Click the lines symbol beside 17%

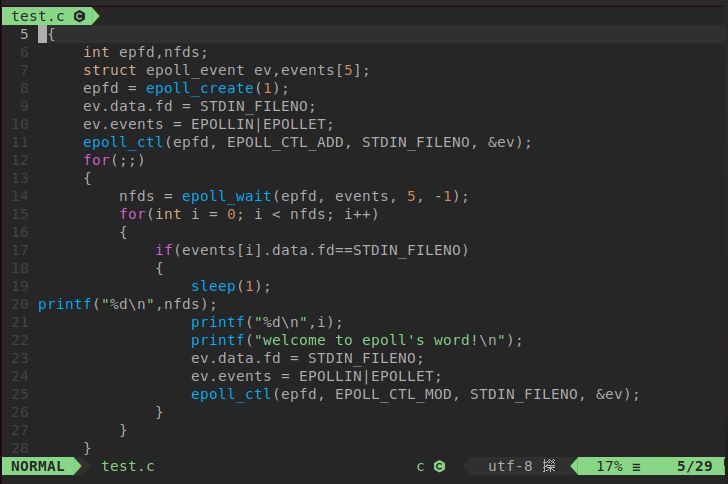(636, 467)
